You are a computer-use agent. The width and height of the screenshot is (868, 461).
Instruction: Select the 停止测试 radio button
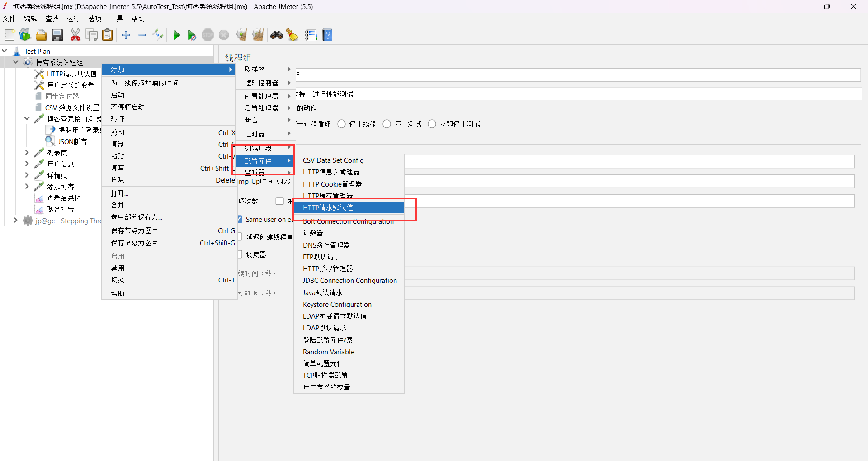tap(387, 124)
